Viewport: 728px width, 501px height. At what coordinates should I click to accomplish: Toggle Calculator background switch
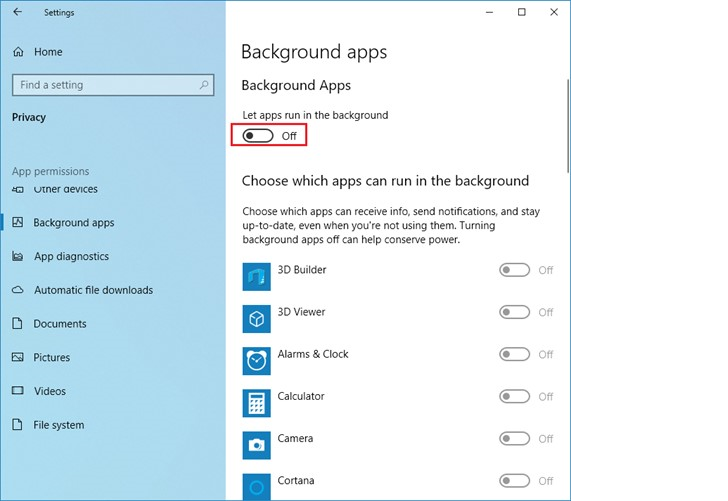point(514,397)
